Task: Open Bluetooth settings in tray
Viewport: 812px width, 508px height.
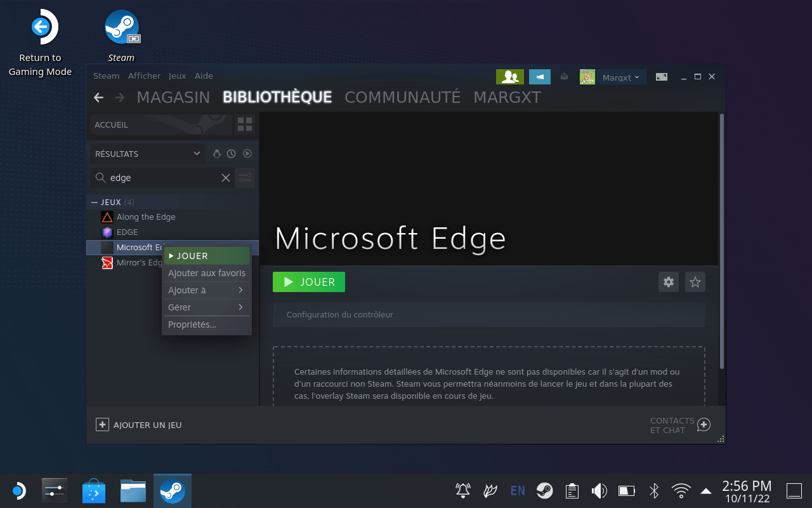Action: (x=654, y=491)
